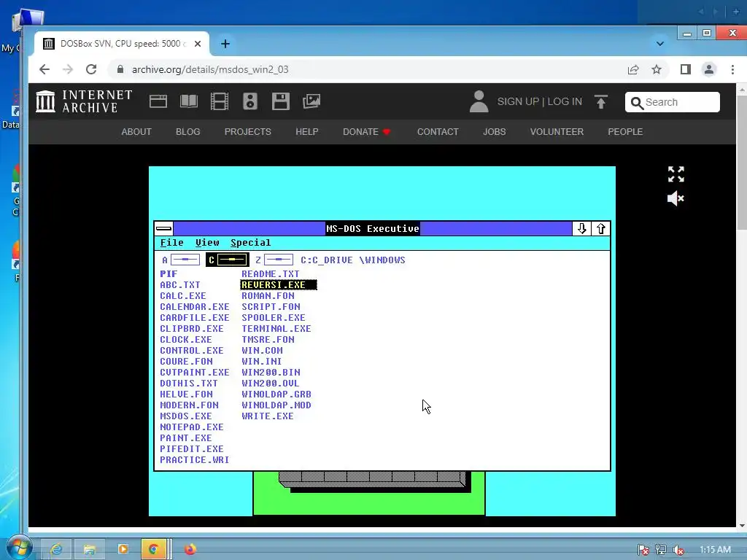
Task: Select WIN.INI in the file list
Action: tap(262, 362)
